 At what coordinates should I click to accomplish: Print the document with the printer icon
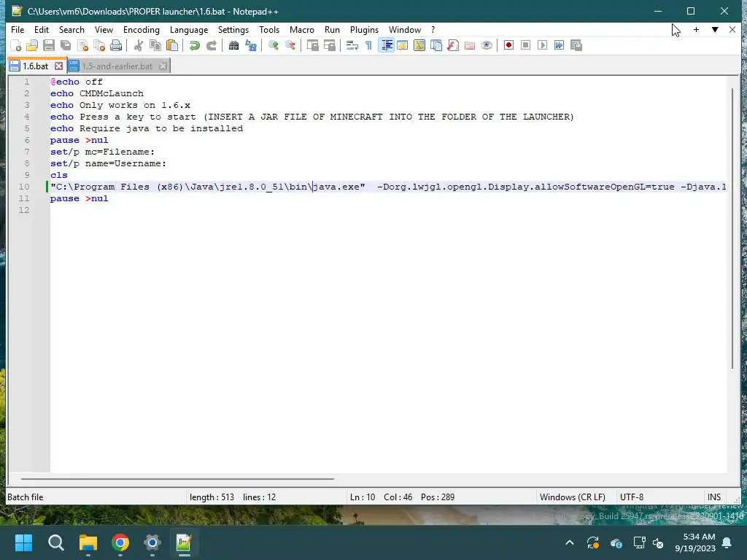coord(116,45)
